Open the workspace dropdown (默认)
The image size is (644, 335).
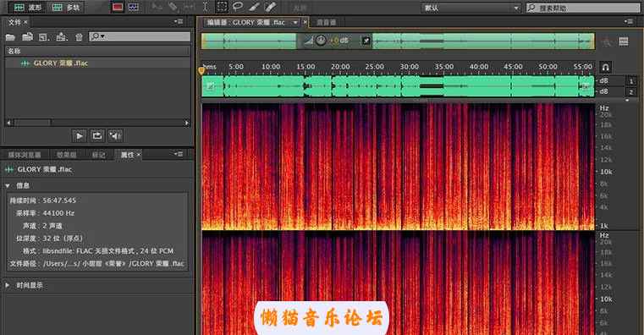[471, 8]
